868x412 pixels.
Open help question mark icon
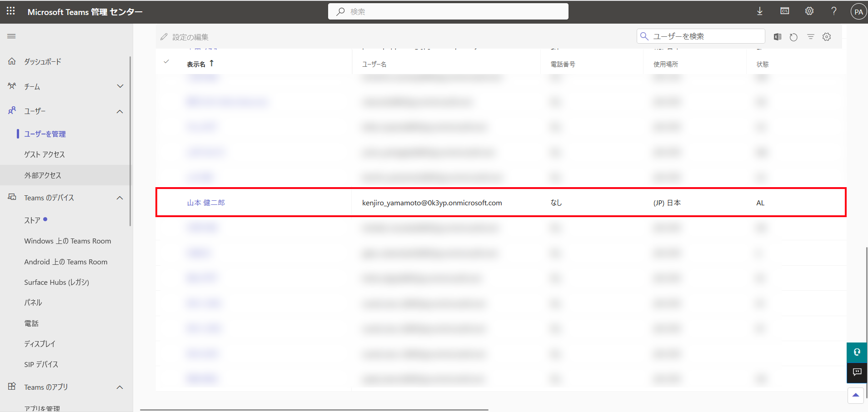click(x=834, y=11)
